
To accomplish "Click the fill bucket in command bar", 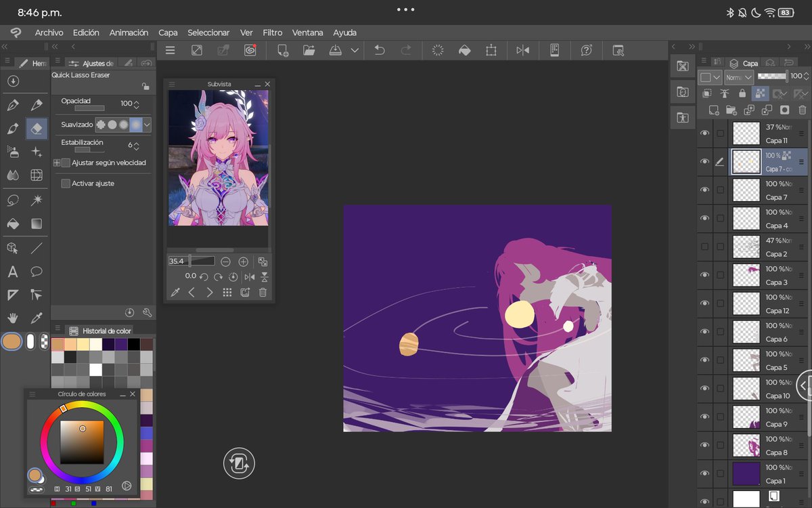I will pyautogui.click(x=464, y=50).
